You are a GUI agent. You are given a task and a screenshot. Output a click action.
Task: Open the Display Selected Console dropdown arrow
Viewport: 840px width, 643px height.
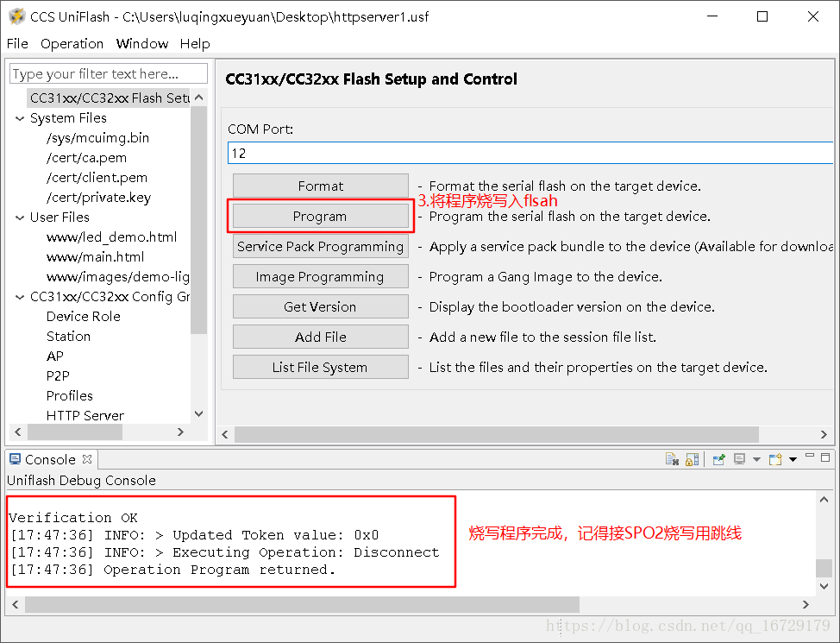click(756, 459)
